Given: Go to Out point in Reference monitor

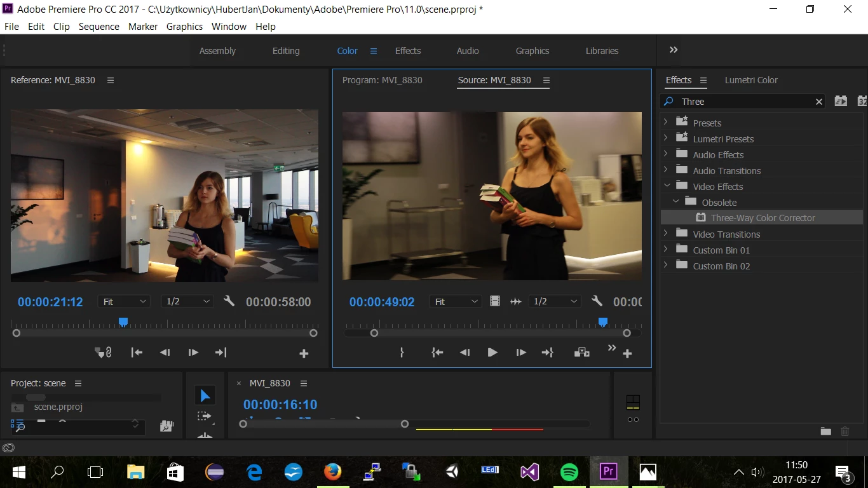Looking at the screenshot, I should point(220,352).
